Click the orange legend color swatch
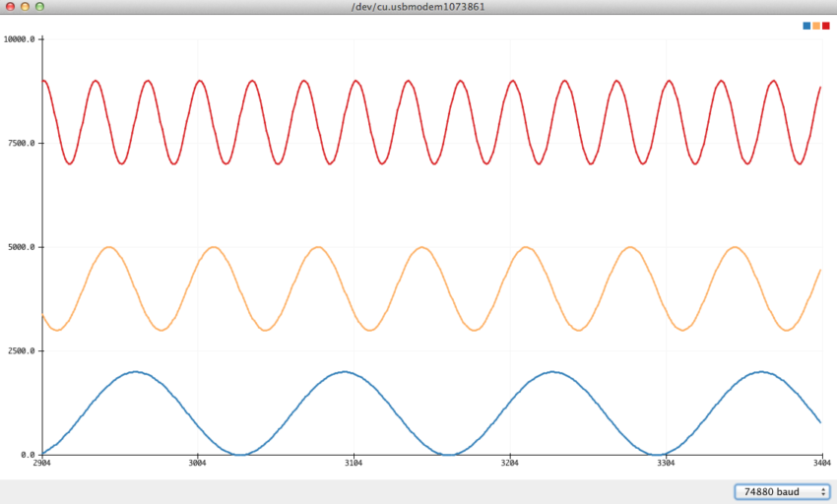 point(816,26)
